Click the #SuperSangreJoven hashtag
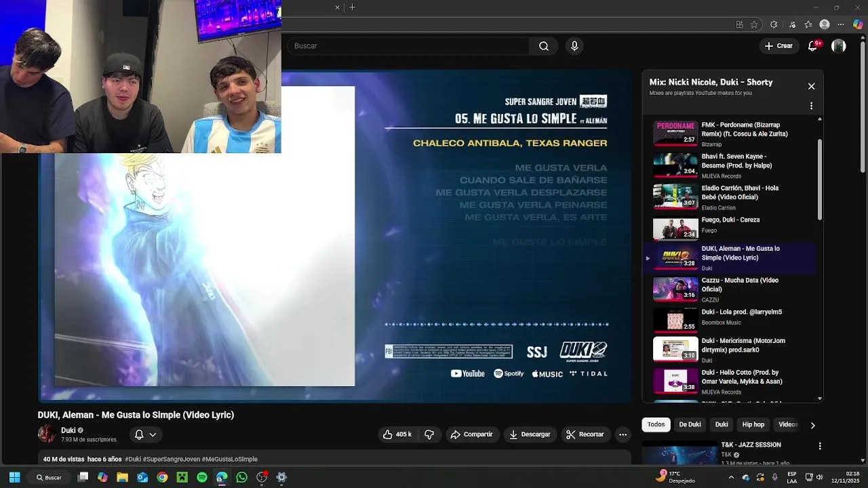The image size is (868, 488). [x=170, y=460]
